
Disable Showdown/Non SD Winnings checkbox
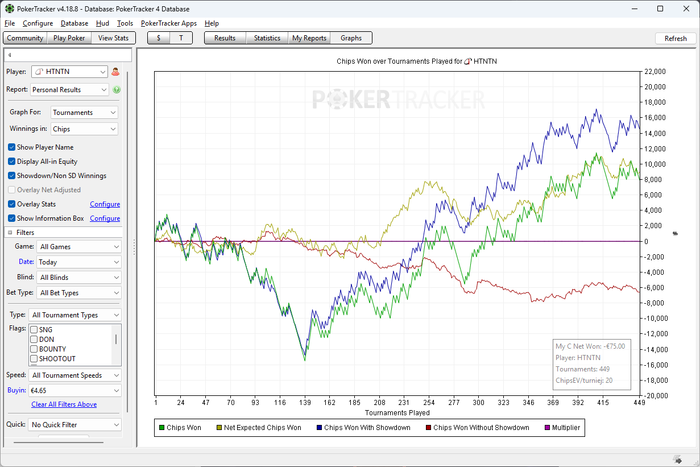tap(12, 175)
